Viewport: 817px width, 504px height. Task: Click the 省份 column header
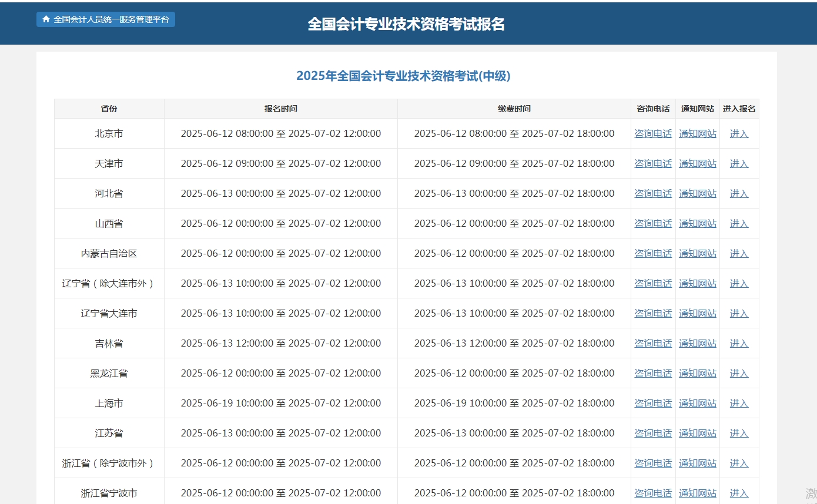[109, 109]
